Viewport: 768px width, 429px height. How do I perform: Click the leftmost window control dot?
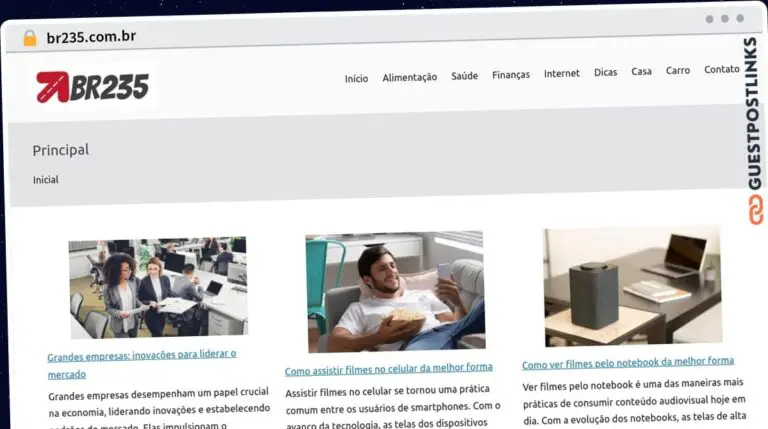coord(709,19)
